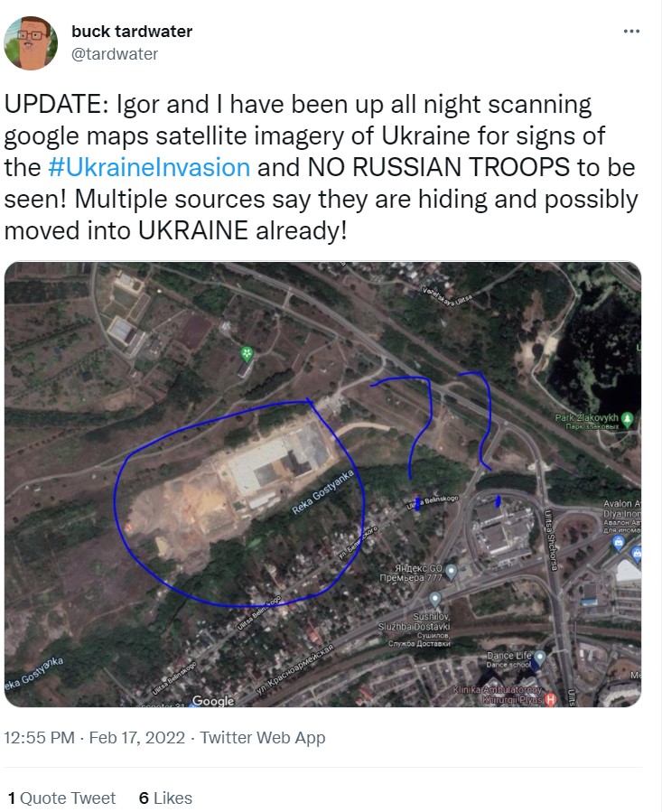Viewport: 662px width, 812px height.
Task: Select the Sushilov Sluzhba Dostavki map pin
Action: pyautogui.click(x=434, y=599)
